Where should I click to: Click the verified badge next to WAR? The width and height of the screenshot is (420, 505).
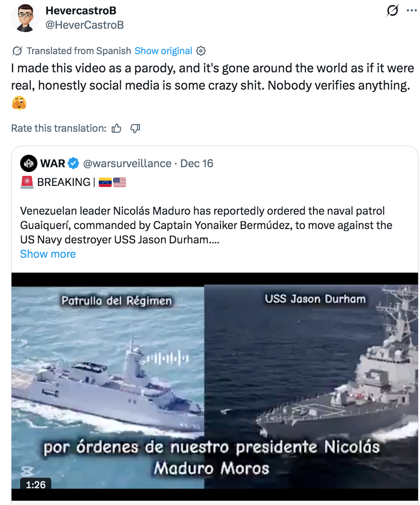[74, 163]
